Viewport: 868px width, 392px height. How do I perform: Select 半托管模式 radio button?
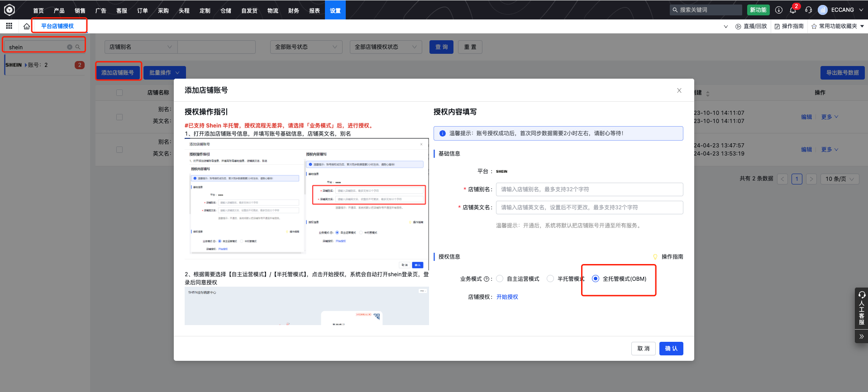(550, 279)
